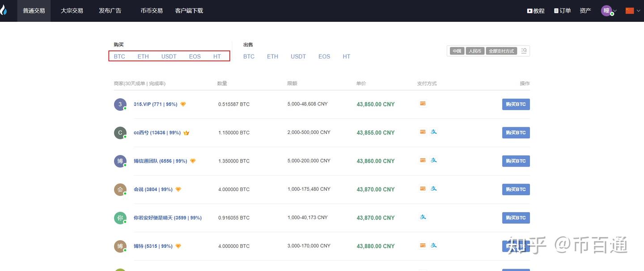
Task: Open merchant 315.VIP (771 | 95%) profile
Action: point(156,104)
